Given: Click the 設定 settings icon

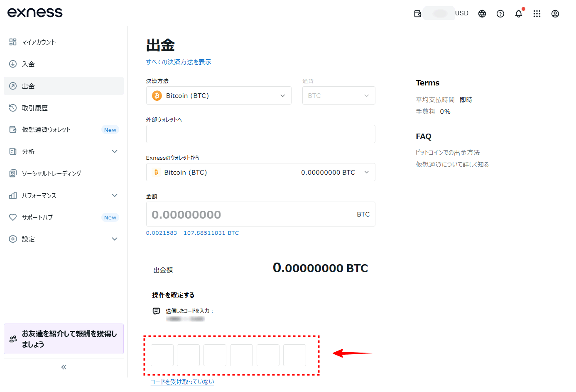Looking at the screenshot, I should tap(13, 239).
